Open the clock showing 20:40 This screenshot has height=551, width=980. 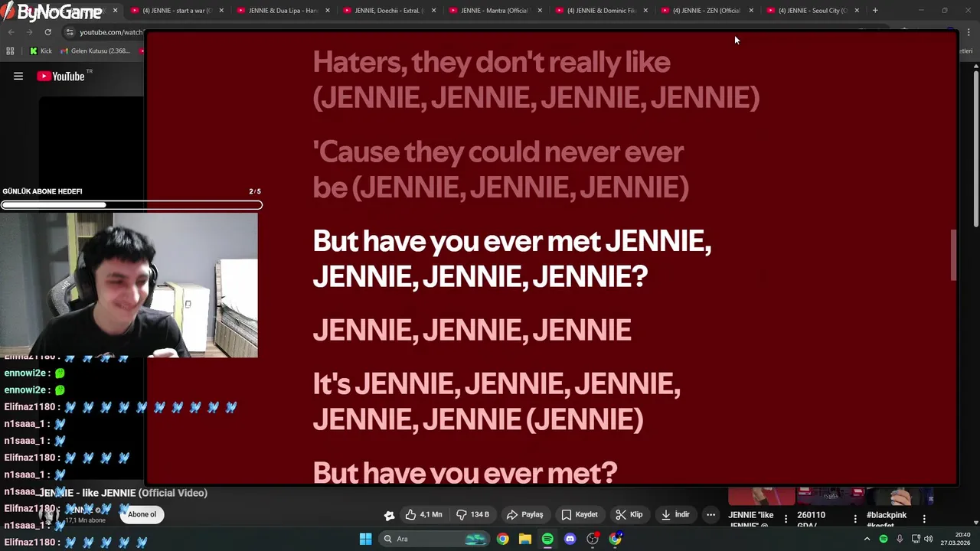coord(955,539)
